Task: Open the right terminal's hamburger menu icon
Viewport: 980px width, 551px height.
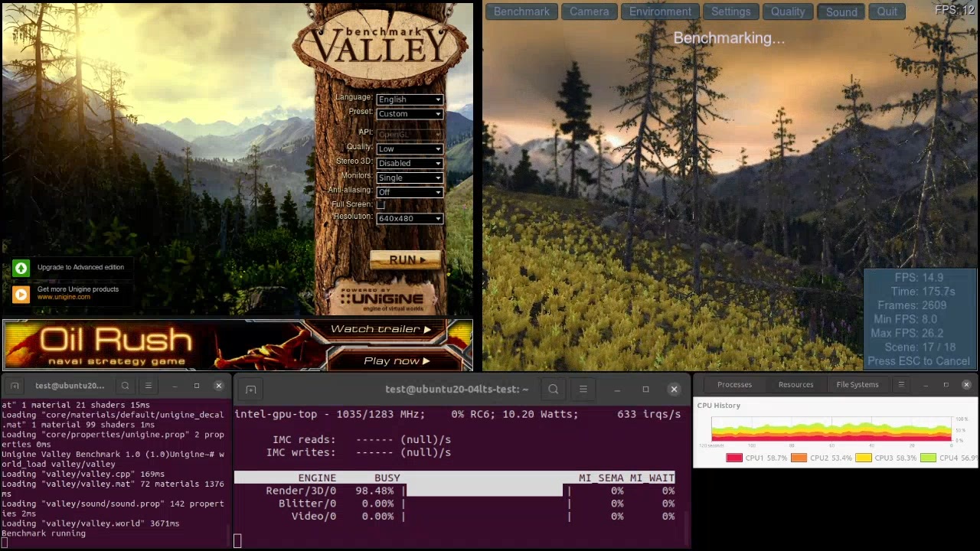Action: [583, 389]
